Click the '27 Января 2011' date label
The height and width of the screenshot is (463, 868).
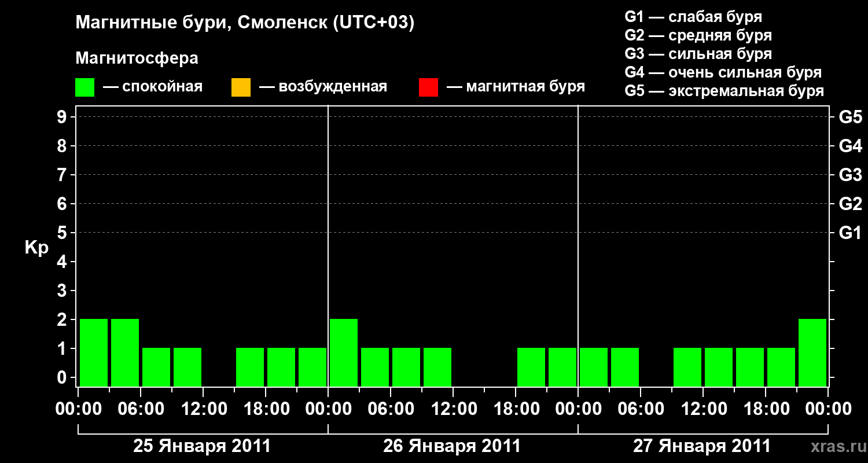pos(702,446)
